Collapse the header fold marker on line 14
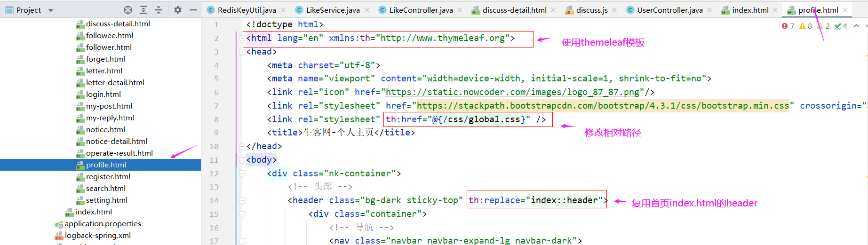 (x=242, y=201)
